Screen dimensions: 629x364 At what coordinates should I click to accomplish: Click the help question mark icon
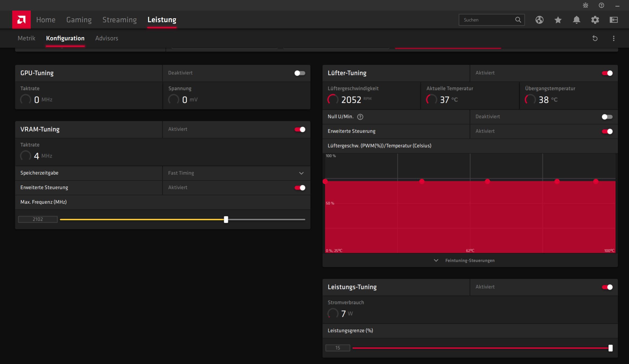point(601,5)
